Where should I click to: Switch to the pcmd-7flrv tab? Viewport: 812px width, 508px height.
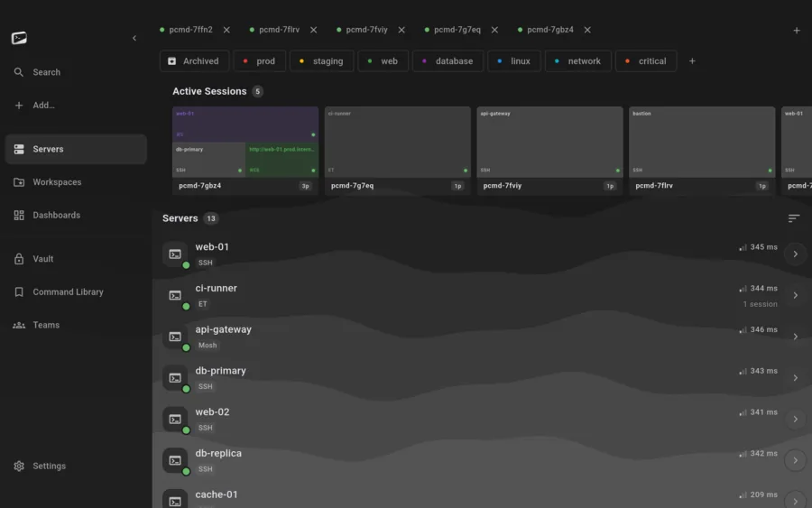[279, 30]
